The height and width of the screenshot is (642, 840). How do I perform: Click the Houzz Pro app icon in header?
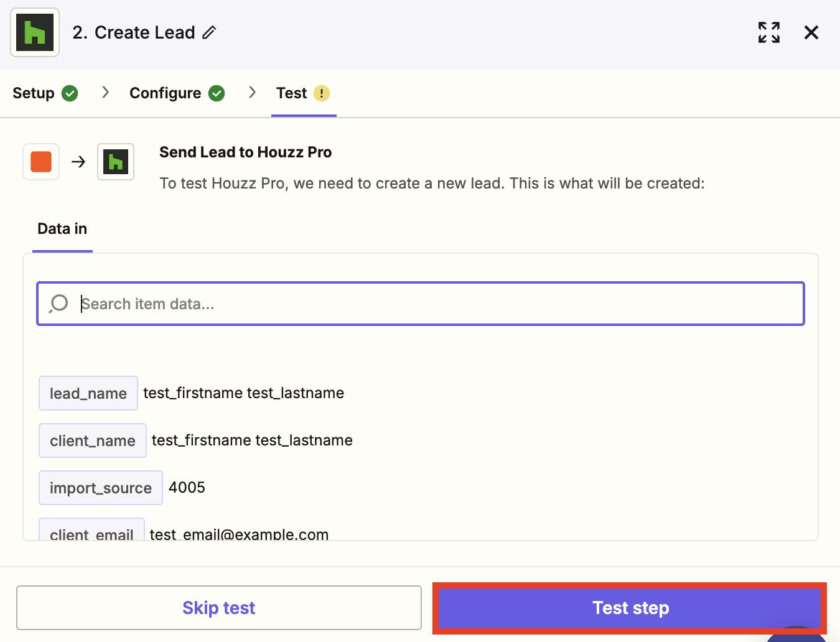pos(34,32)
